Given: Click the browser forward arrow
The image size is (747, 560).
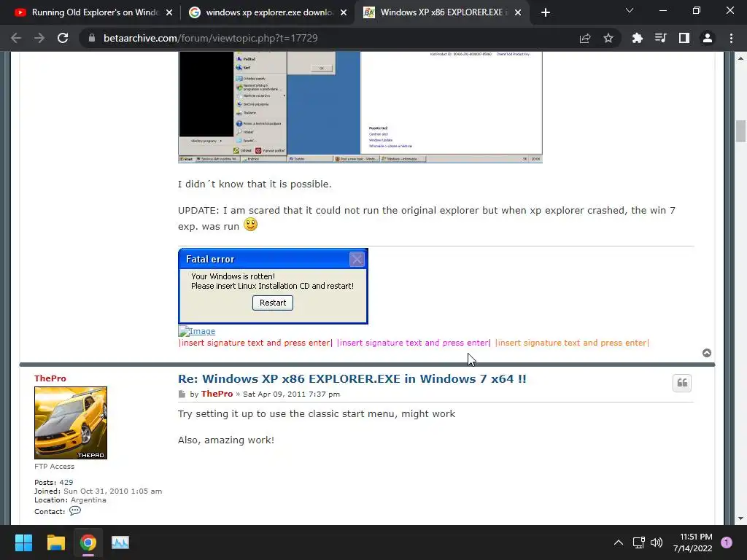Looking at the screenshot, I should (x=39, y=38).
